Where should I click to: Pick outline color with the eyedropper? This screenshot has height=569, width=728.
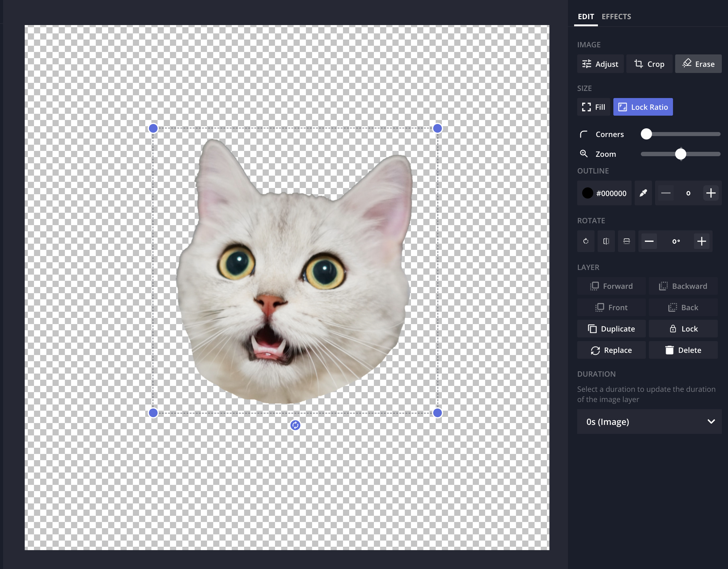click(x=643, y=193)
